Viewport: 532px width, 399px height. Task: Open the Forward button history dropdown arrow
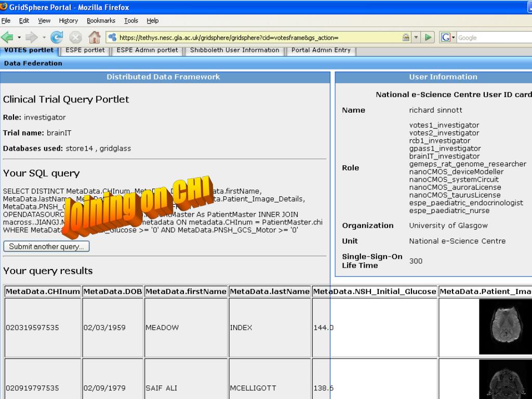(44, 37)
